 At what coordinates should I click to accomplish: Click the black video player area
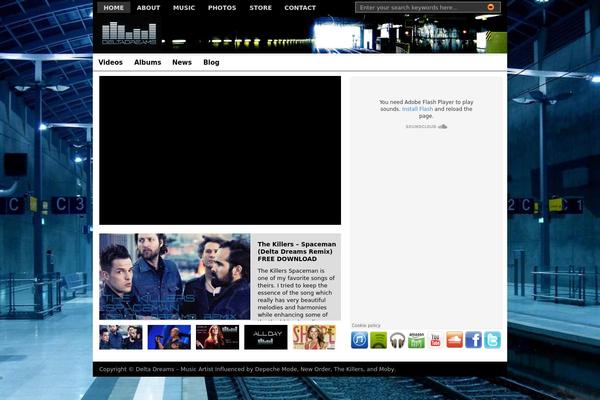tap(220, 150)
